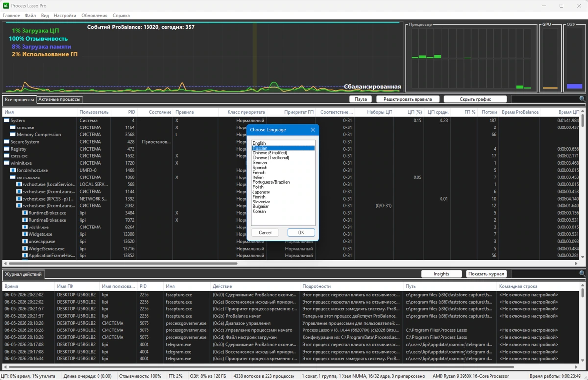Sort by Пользователь column header

[94, 112]
